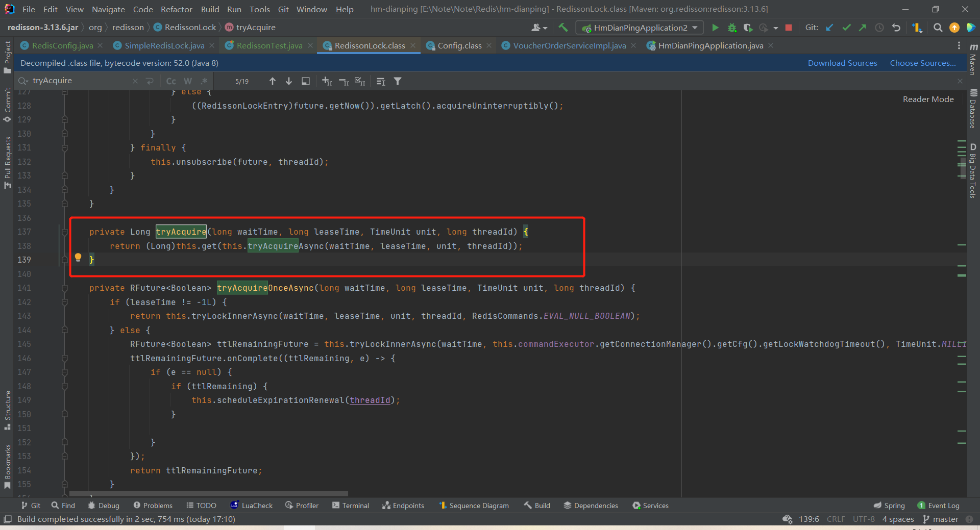Viewport: 980px width, 530px height.
Task: Open the Database tool window
Action: click(973, 108)
